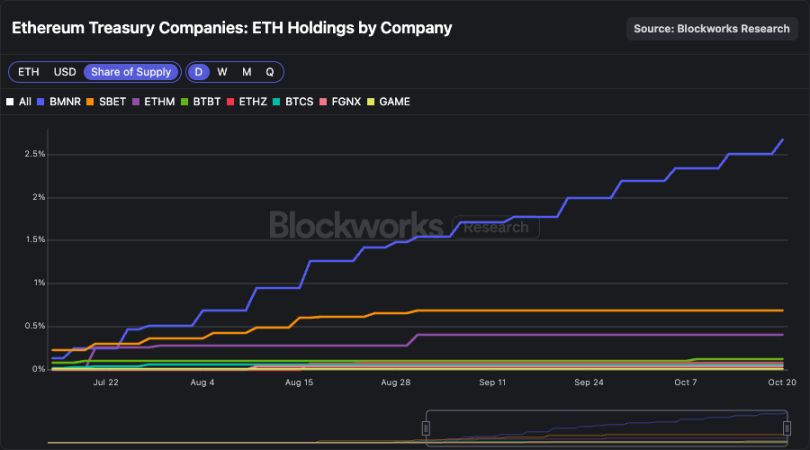Select Share of Supply view
Screen dimensions: 810x450
[x=131, y=72]
